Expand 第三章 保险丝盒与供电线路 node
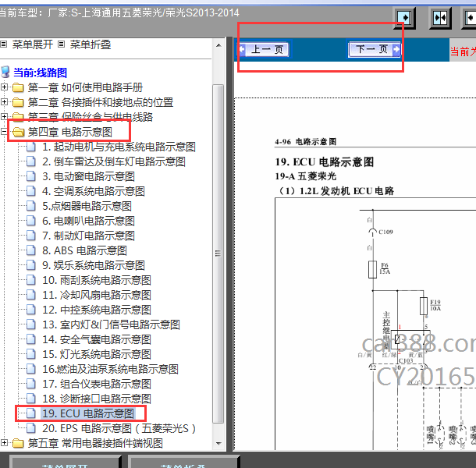476x468 pixels. tap(4, 116)
